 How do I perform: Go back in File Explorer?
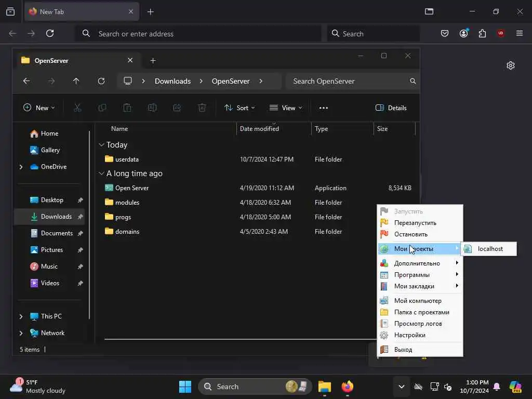click(x=26, y=81)
